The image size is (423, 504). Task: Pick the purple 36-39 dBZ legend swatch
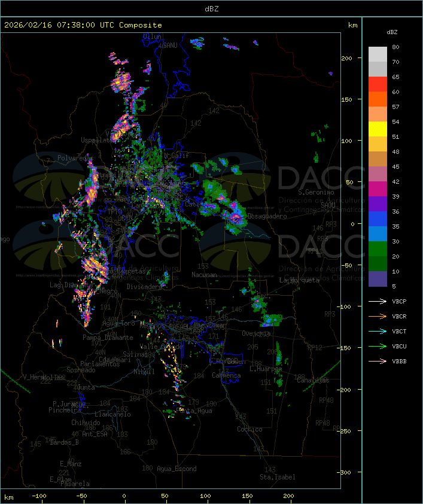pyautogui.click(x=378, y=204)
